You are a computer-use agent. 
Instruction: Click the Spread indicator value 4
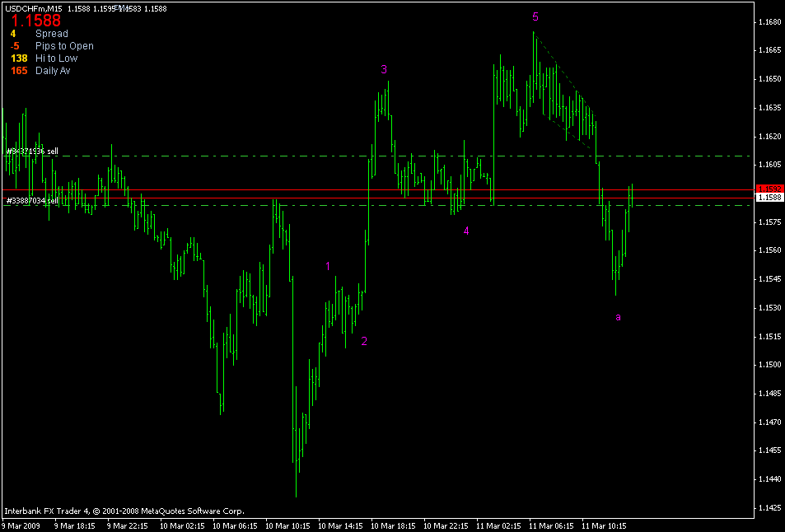pos(12,34)
